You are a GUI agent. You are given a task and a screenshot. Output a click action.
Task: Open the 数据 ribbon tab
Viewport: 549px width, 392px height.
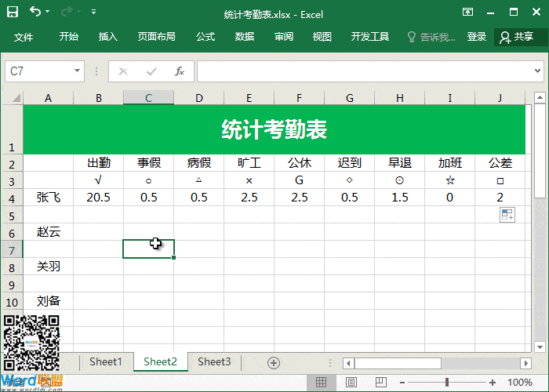pyautogui.click(x=245, y=36)
